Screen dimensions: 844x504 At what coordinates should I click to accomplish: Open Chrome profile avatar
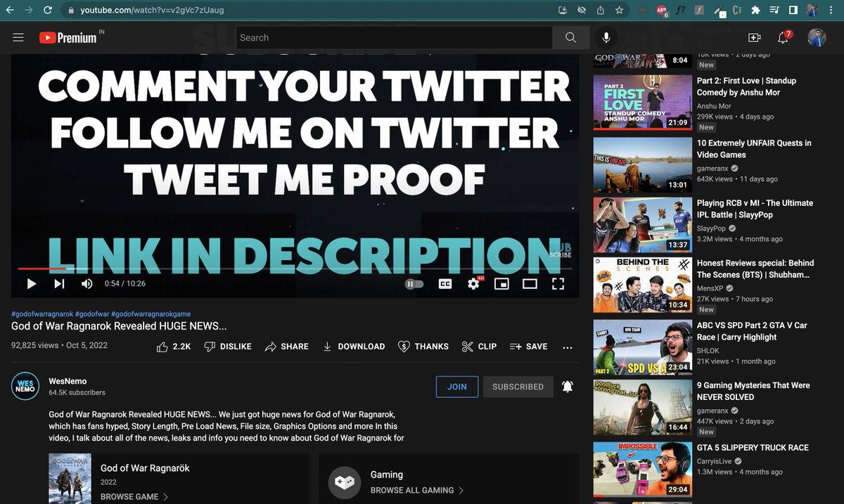click(x=812, y=11)
